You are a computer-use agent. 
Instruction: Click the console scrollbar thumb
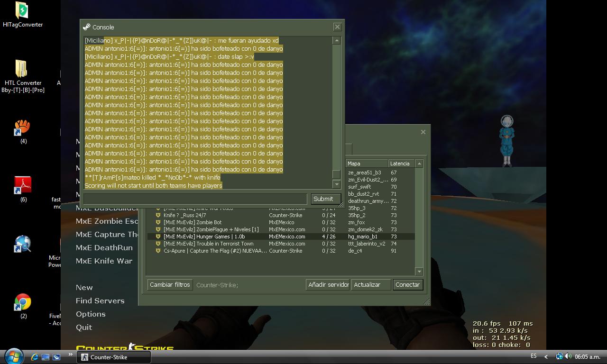click(x=337, y=174)
